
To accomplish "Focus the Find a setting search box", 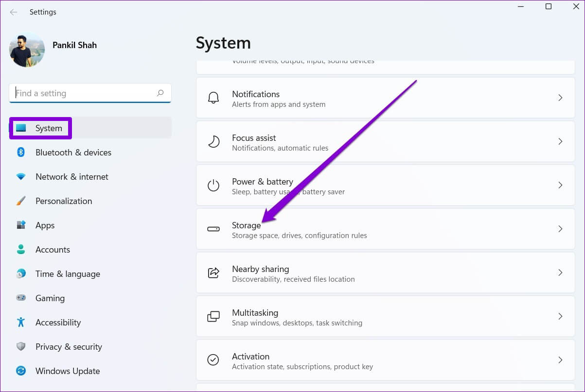I will pos(90,93).
